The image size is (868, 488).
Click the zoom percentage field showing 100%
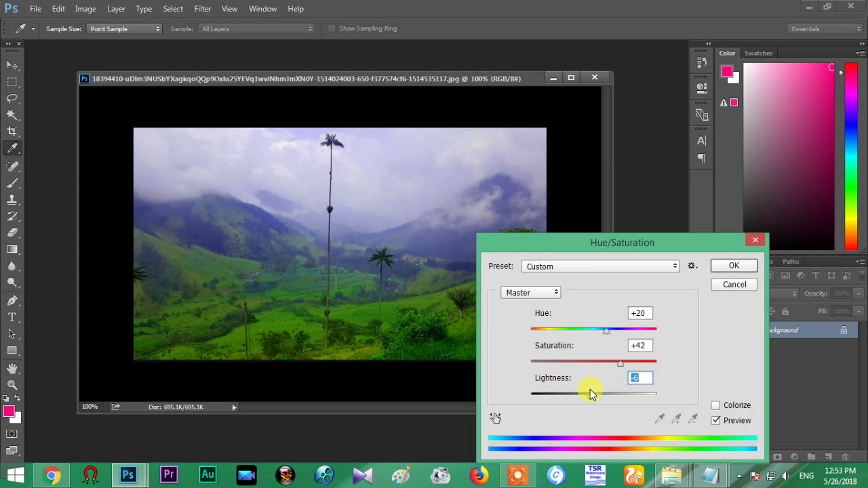pyautogui.click(x=90, y=407)
